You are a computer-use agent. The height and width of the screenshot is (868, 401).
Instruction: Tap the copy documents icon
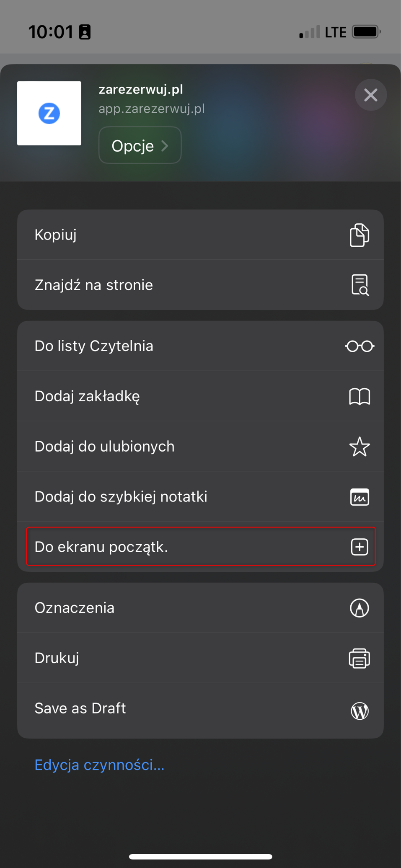359,235
